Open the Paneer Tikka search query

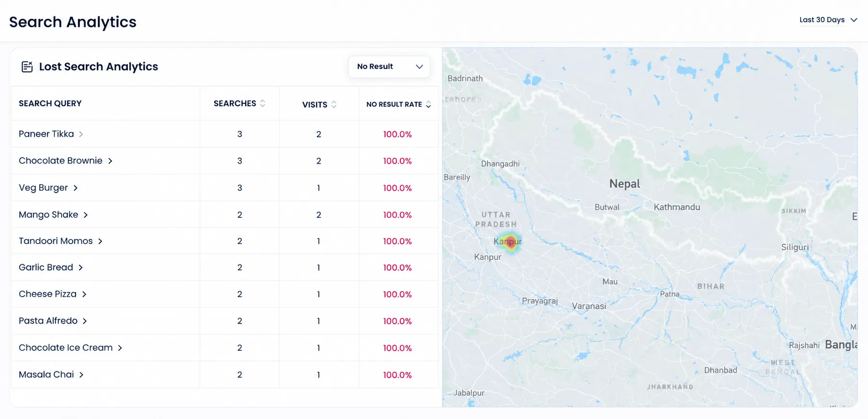tap(46, 134)
